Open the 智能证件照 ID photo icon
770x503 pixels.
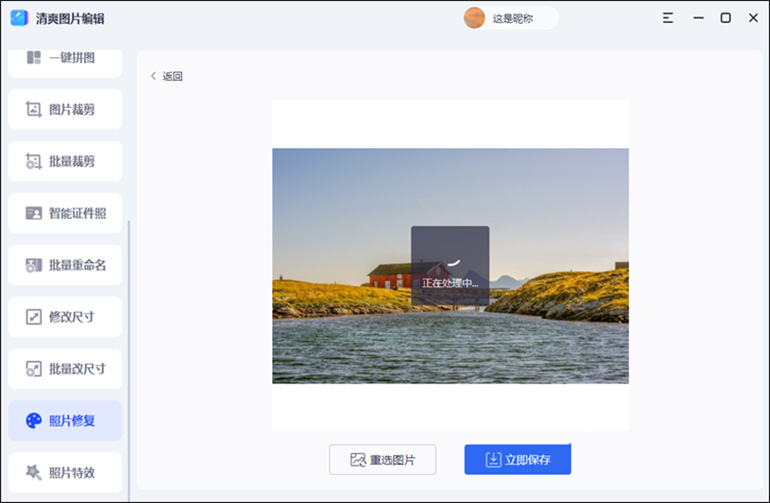[33, 213]
